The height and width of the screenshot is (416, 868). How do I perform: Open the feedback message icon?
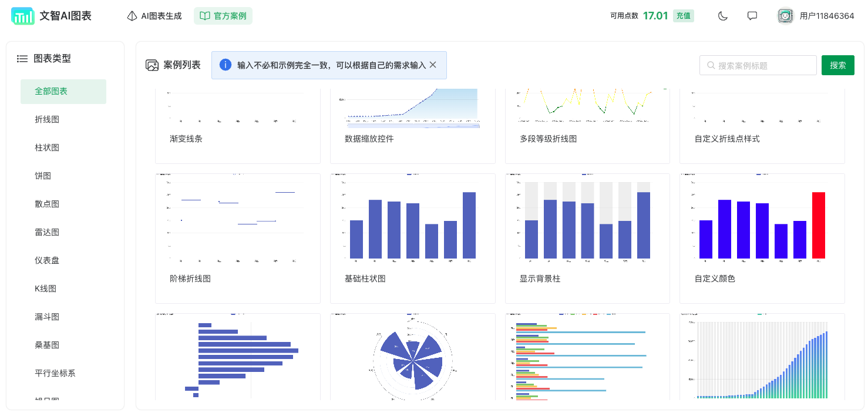pos(752,16)
